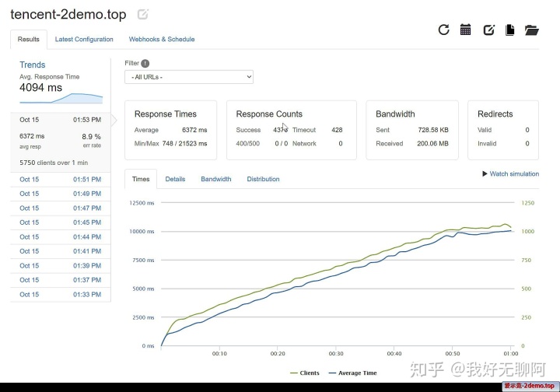Open the schedule calendar icon
The image size is (560, 392).
pos(465,30)
